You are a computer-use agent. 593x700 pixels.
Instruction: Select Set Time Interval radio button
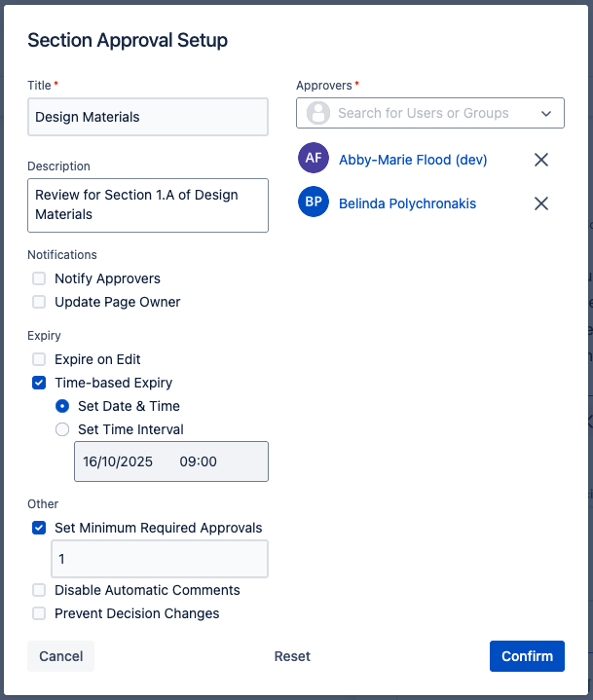click(x=62, y=429)
